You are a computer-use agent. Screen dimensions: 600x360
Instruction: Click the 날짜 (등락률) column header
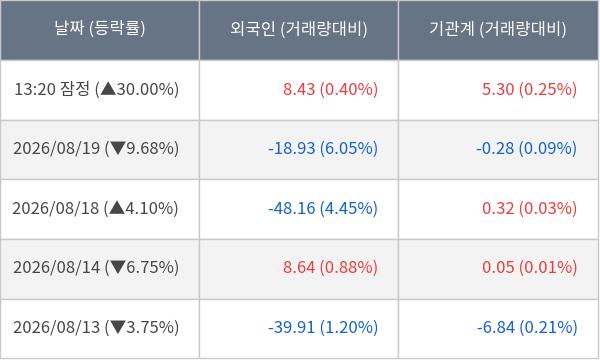tap(100, 30)
